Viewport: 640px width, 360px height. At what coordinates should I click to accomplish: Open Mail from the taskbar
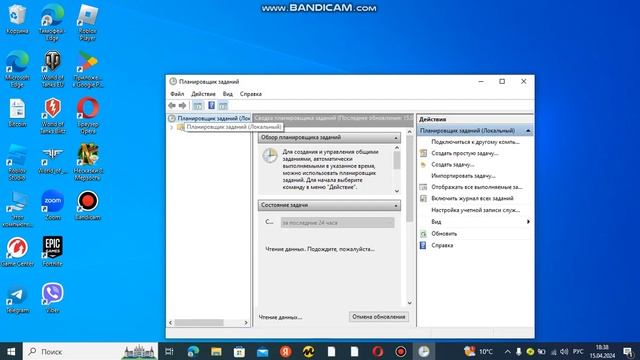262,351
